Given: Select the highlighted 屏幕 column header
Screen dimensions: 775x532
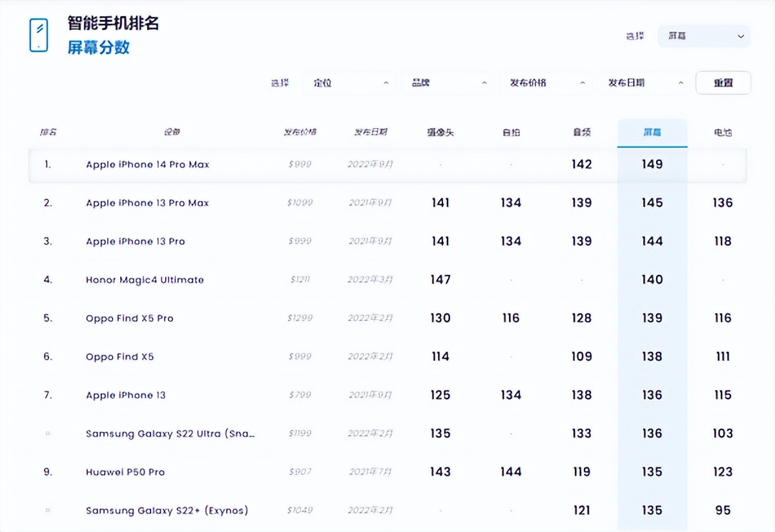Looking at the screenshot, I should pos(652,132).
